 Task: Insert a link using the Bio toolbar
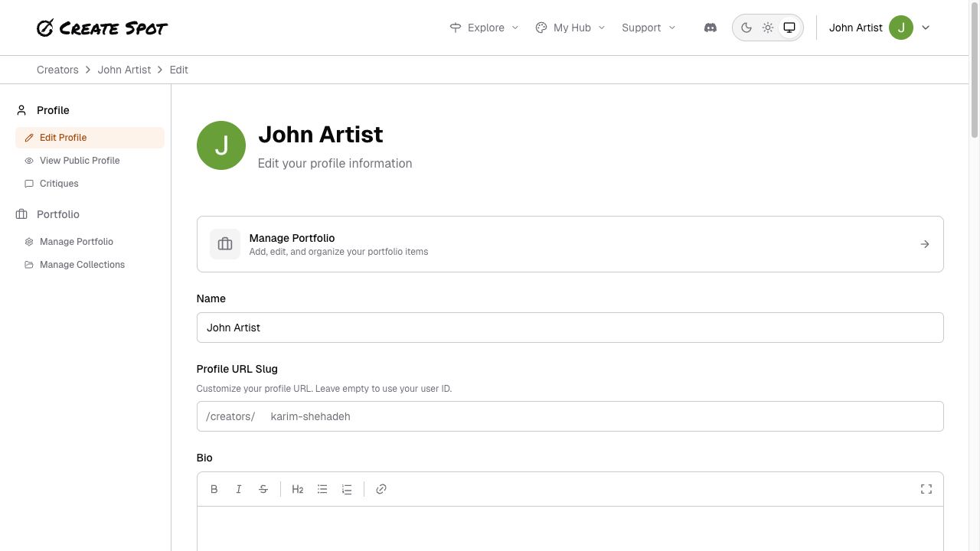381,489
